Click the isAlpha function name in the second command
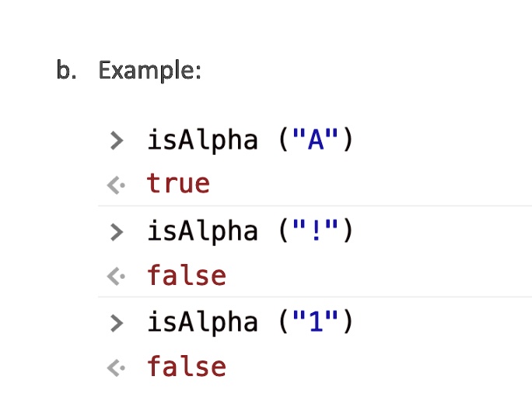 (202, 231)
